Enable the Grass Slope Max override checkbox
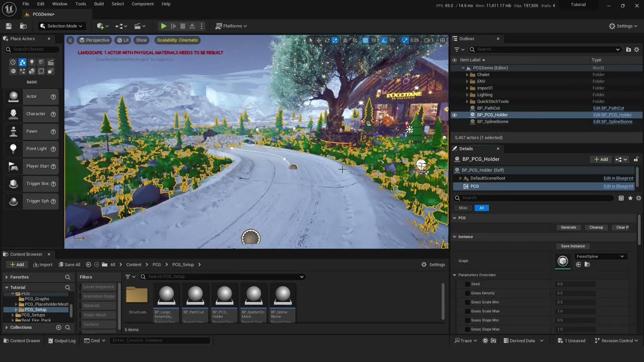Viewport: 644px width, 362px height. click(467, 329)
